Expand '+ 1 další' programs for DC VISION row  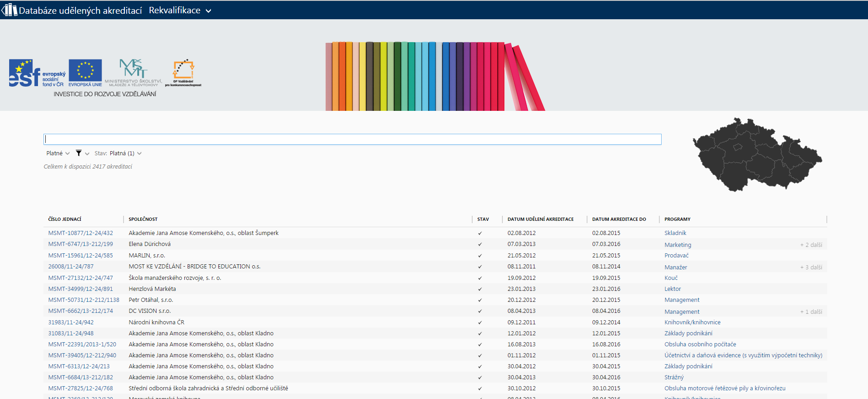[x=811, y=312]
